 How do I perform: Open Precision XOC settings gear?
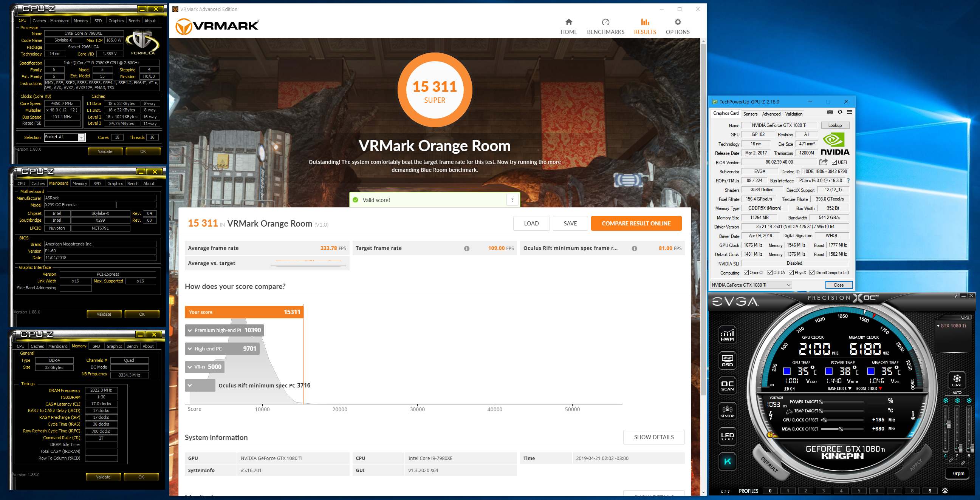pyautogui.click(x=944, y=491)
